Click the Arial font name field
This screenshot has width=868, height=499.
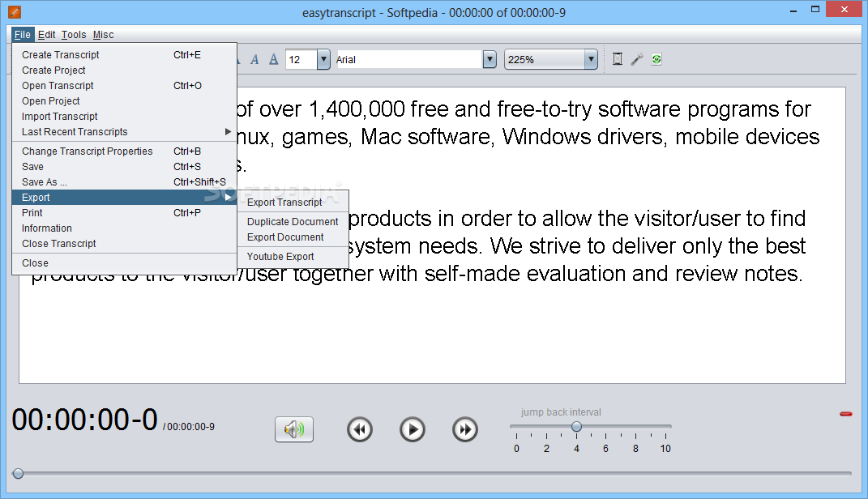tap(409, 59)
